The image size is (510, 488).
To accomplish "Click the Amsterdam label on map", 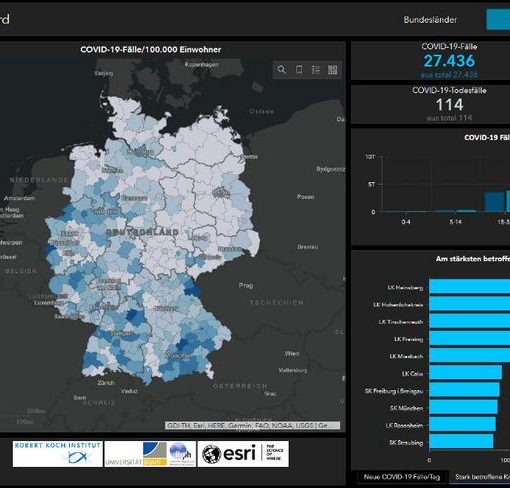I will [19, 198].
